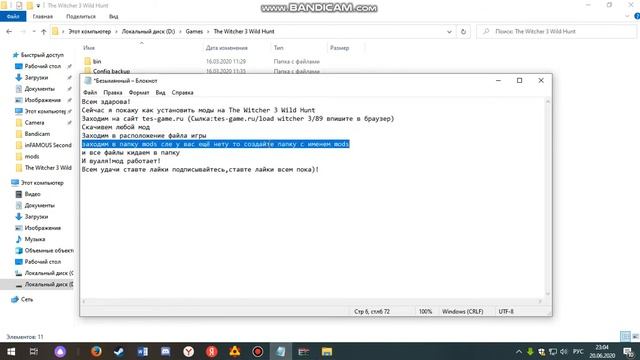Screen dimensions: 640x360
Task: Open chevron after Games breadcrumb
Action: (x=208, y=31)
